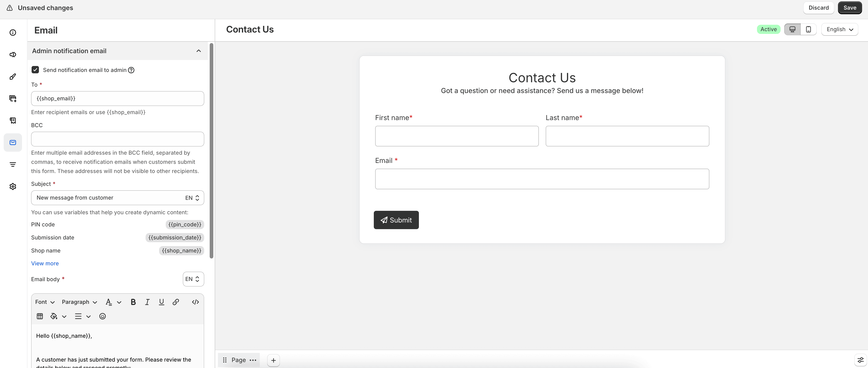Collapse the Admin notification email section

pyautogui.click(x=198, y=51)
